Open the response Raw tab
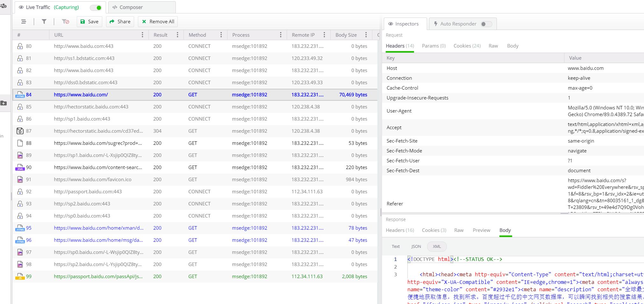The image size is (644, 304). 459,230
